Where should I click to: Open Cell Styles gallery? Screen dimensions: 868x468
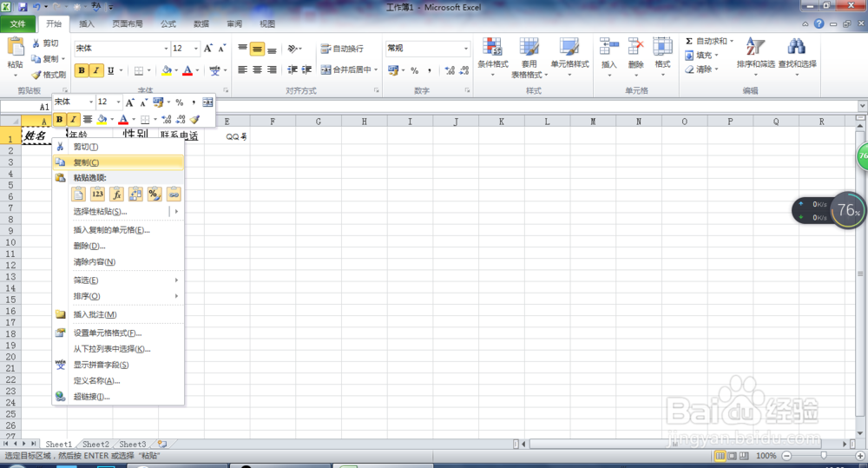pyautogui.click(x=569, y=57)
